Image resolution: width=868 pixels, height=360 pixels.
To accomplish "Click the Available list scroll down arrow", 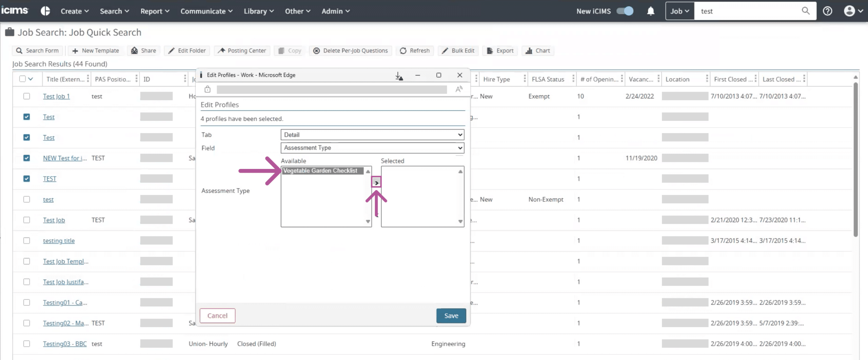I will 368,222.
